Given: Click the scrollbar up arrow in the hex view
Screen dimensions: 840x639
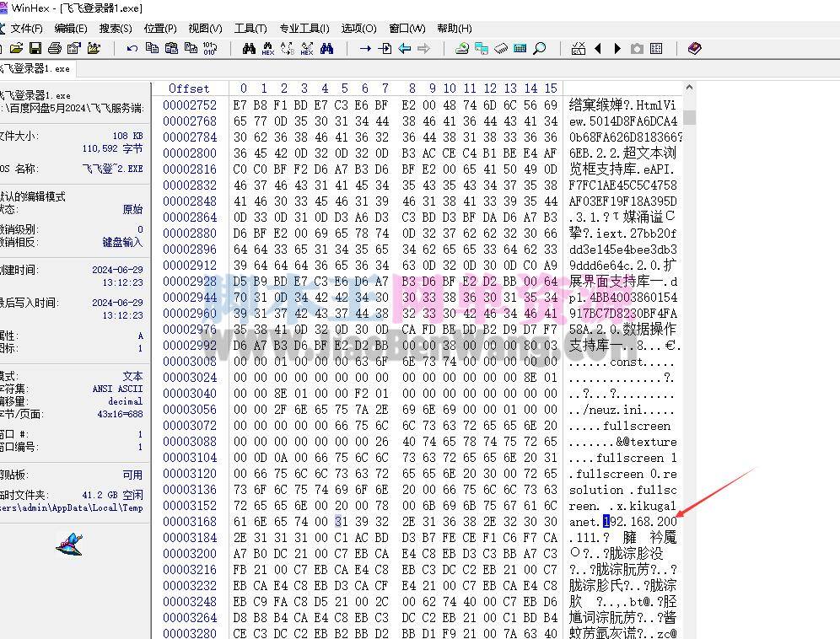Looking at the screenshot, I should click(x=690, y=88).
